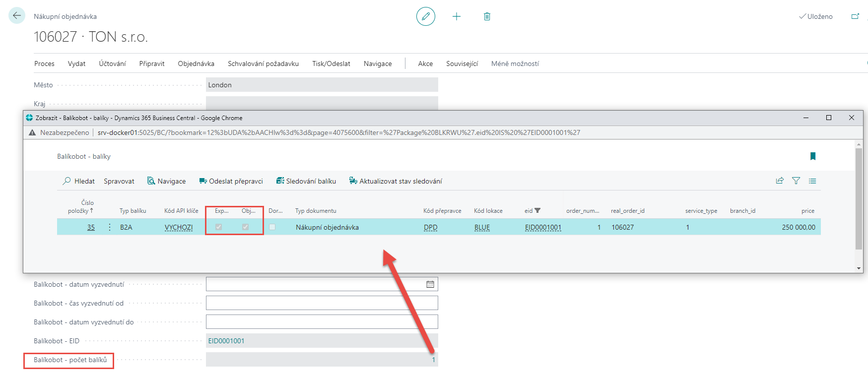Click the Hledat search action

[x=79, y=181]
